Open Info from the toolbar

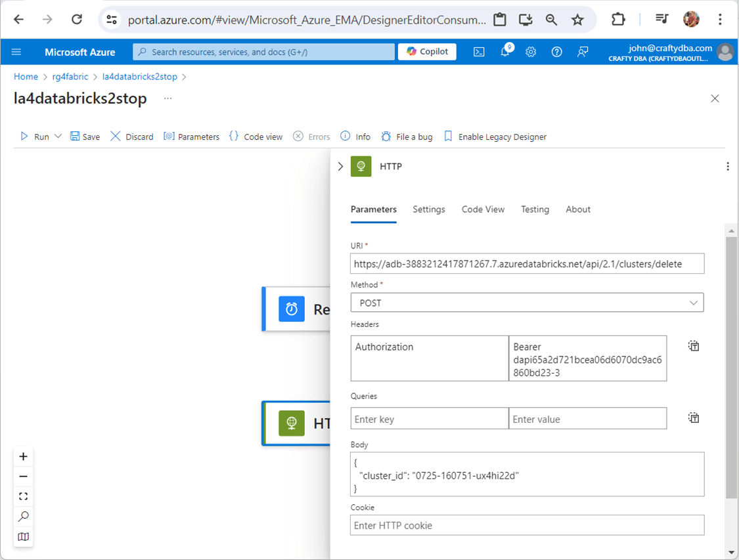pos(355,137)
